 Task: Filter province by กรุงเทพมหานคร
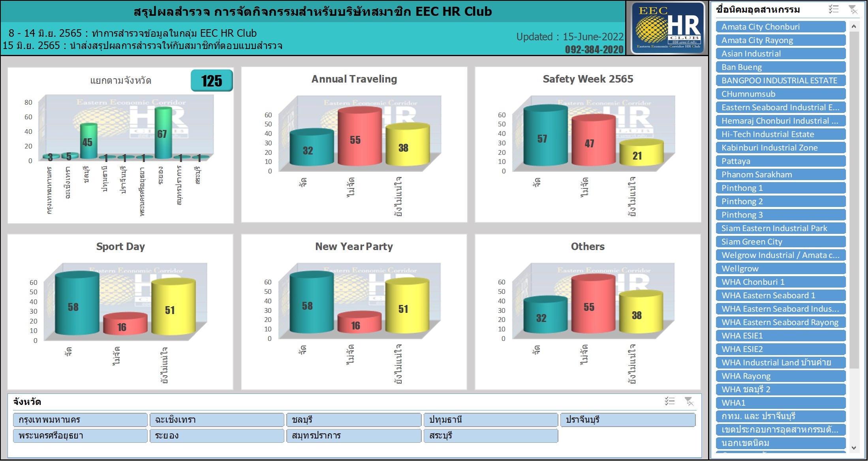(80, 420)
